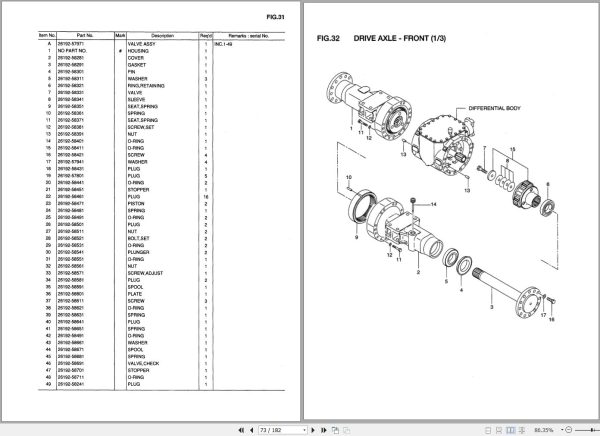The width and height of the screenshot is (600, 436).
Task: Click the HOUSING description entry
Action: pos(138,51)
